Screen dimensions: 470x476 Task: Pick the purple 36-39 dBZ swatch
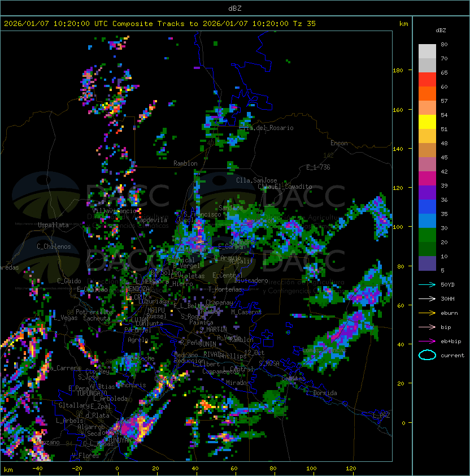(x=427, y=192)
